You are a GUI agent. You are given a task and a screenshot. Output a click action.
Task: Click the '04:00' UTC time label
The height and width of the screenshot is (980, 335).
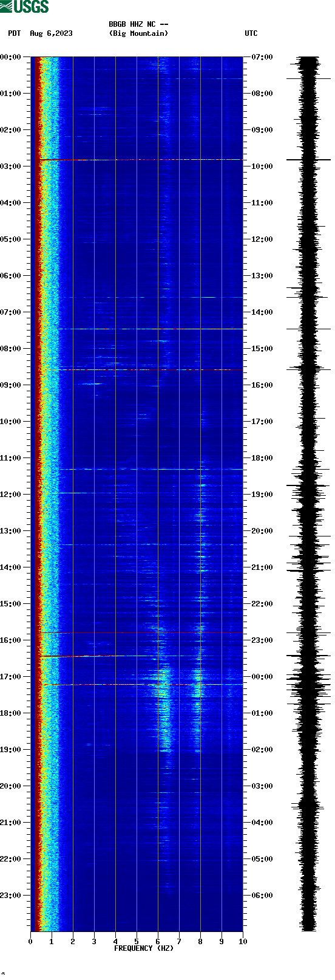pos(262,823)
